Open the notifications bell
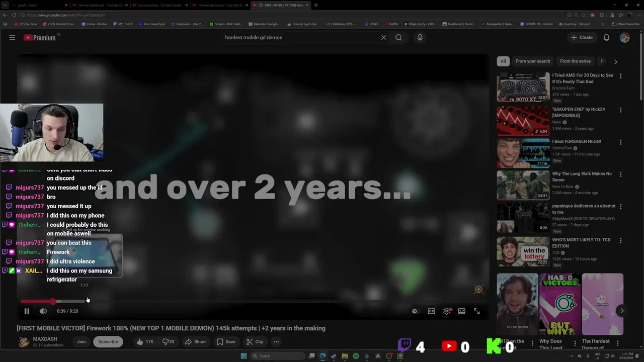644x362 pixels. pyautogui.click(x=606, y=37)
